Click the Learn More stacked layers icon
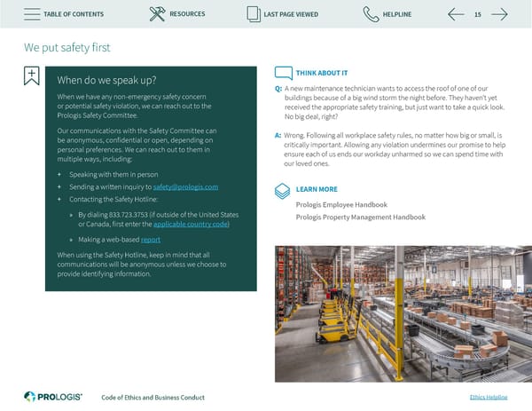Screen dimensions: 532x411 tap(282, 190)
